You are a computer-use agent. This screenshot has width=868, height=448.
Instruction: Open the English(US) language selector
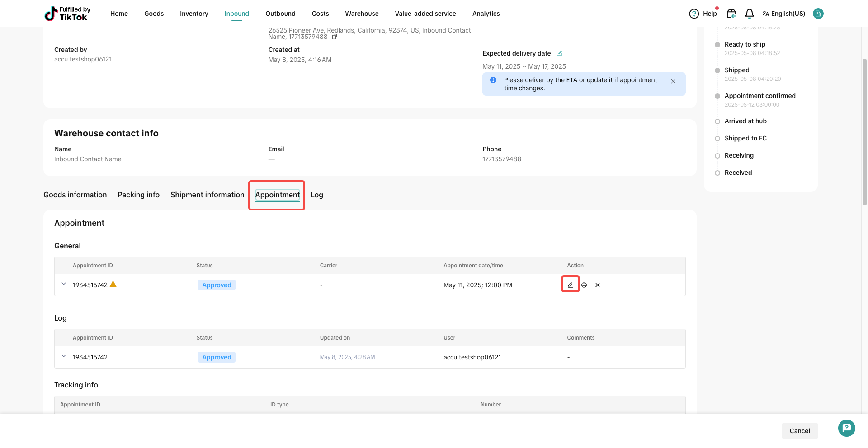click(783, 14)
